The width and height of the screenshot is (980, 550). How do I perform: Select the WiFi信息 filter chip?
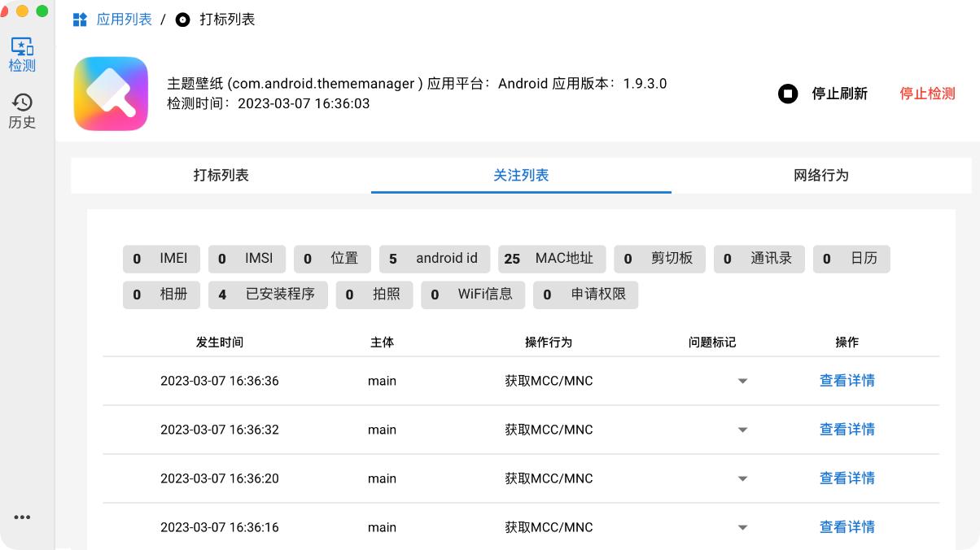tap(473, 295)
